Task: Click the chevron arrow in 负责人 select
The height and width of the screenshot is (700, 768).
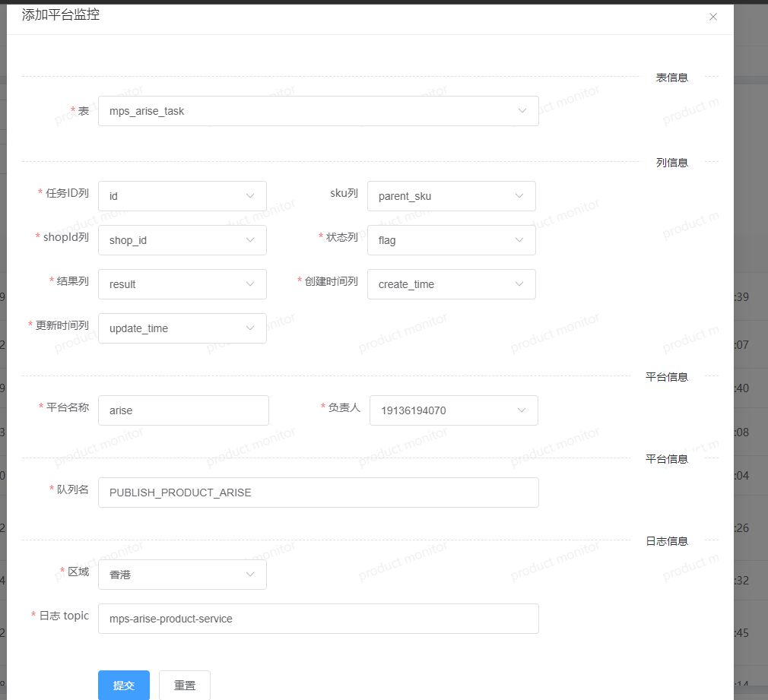Action: point(522,410)
